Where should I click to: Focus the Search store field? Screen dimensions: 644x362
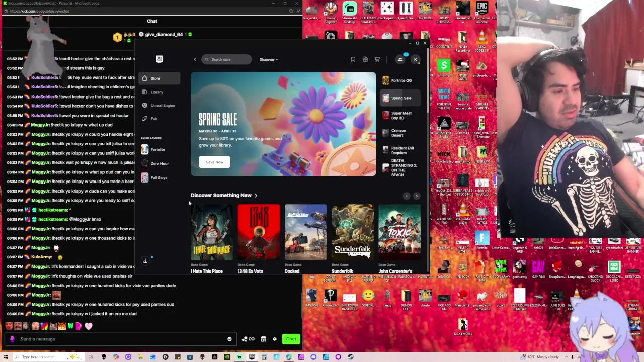226,59
